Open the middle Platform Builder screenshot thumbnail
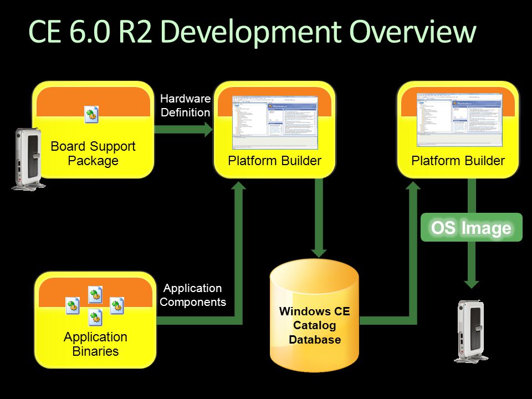The width and height of the screenshot is (532, 399). point(275,122)
